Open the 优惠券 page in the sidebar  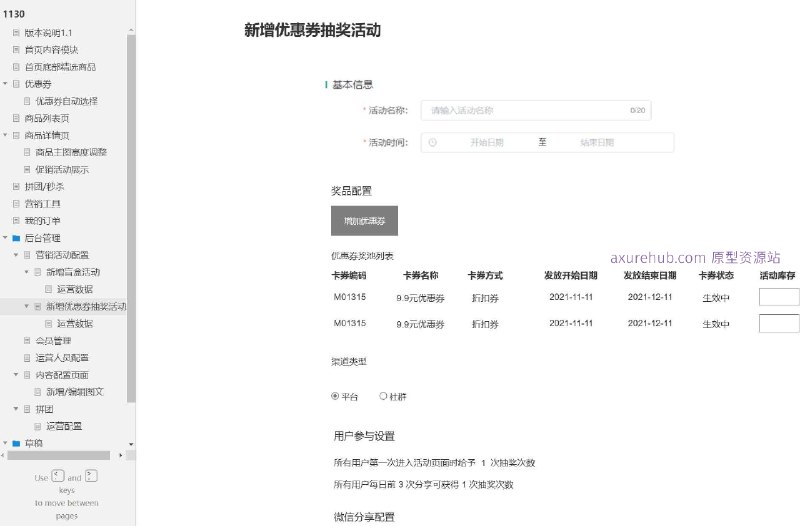pos(38,84)
